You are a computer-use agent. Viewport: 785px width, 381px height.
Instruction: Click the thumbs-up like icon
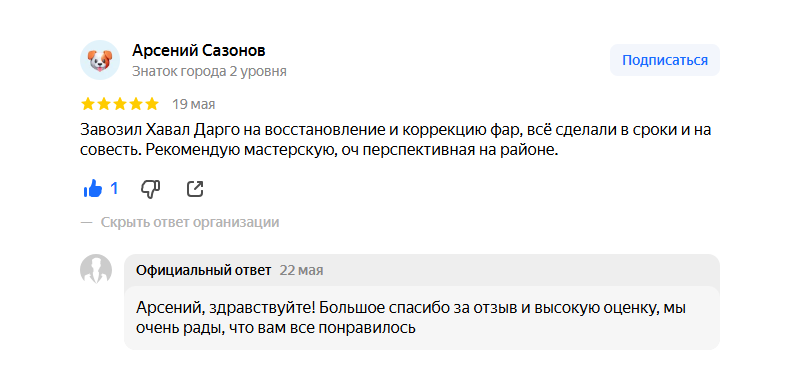(93, 189)
